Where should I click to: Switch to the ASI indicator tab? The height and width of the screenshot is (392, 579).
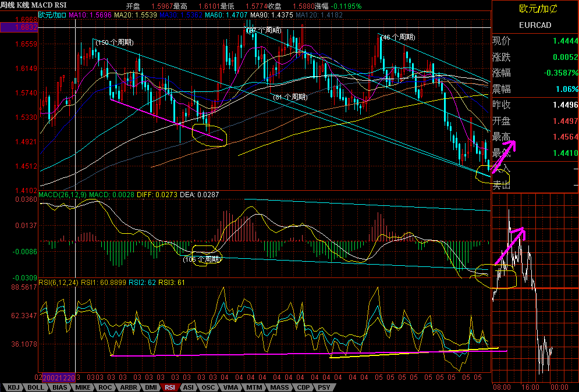tap(189, 387)
